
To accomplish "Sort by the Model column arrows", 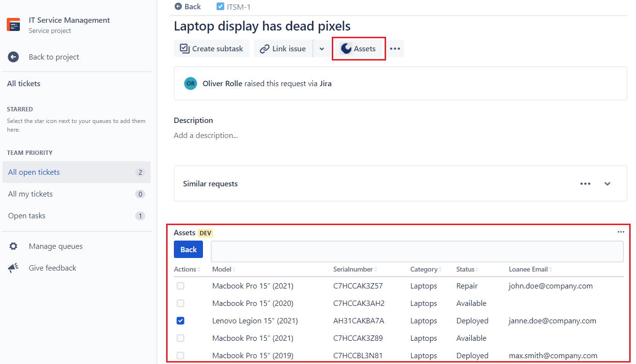I will click(x=234, y=270).
